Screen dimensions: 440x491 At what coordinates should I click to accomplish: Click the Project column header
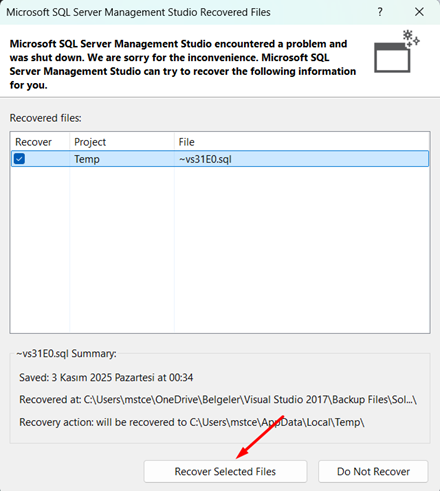[90, 142]
